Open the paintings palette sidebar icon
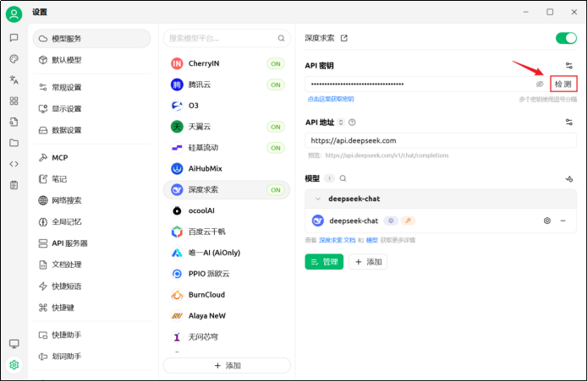This screenshot has width=588, height=382. point(14,59)
